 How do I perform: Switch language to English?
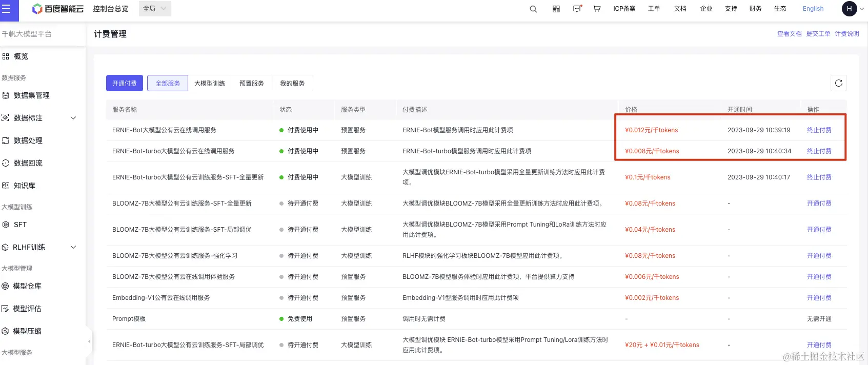[813, 9]
